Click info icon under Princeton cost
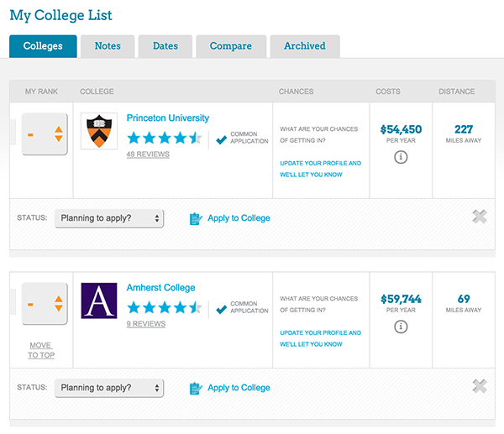This screenshot has height=434, width=504. 401,157
